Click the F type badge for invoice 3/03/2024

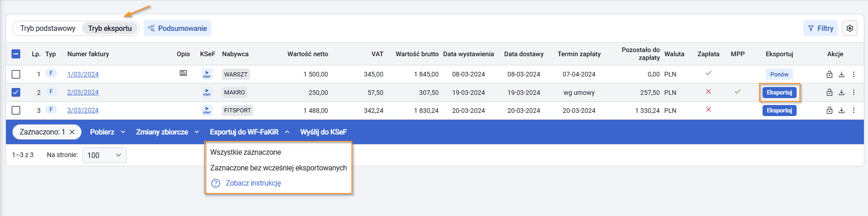tap(51, 110)
